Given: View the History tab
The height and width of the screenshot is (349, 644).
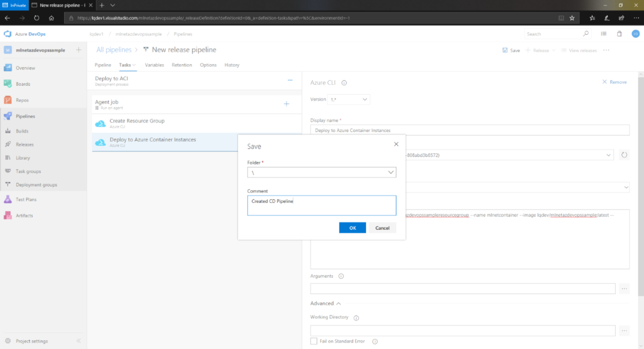Looking at the screenshot, I should tap(232, 65).
